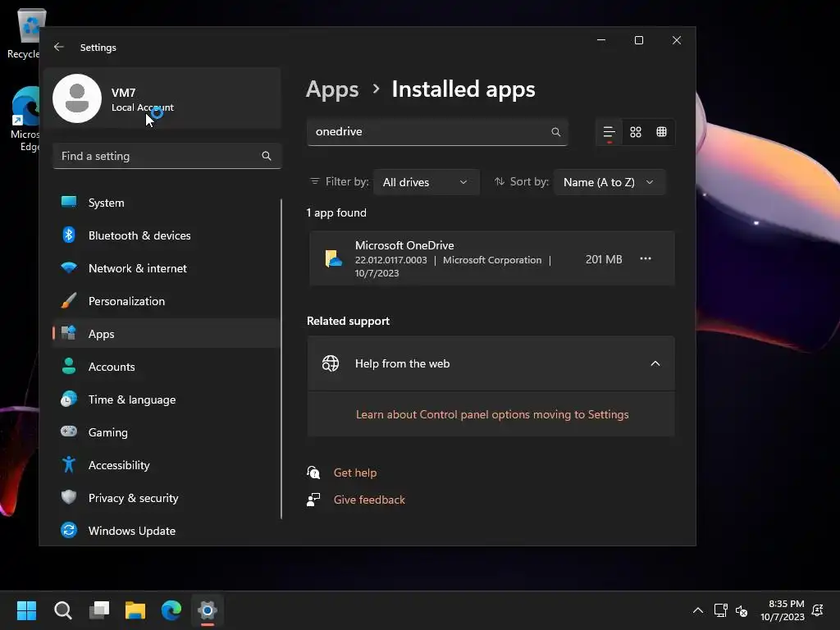Screen dimensions: 840x630
Task: Click the onedrive app search field
Action: pyautogui.click(x=437, y=132)
